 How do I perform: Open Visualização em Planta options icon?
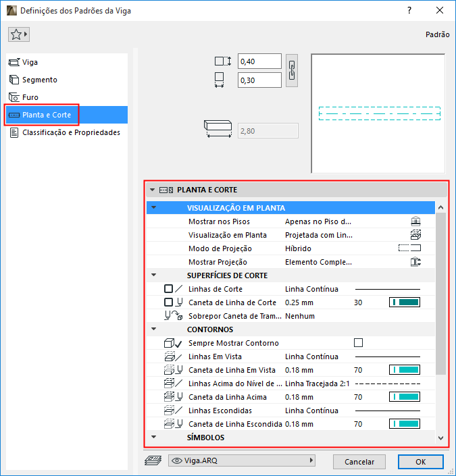click(415, 235)
